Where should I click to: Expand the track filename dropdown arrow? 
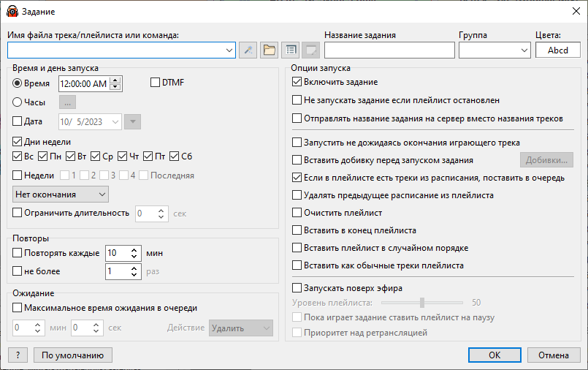click(229, 50)
